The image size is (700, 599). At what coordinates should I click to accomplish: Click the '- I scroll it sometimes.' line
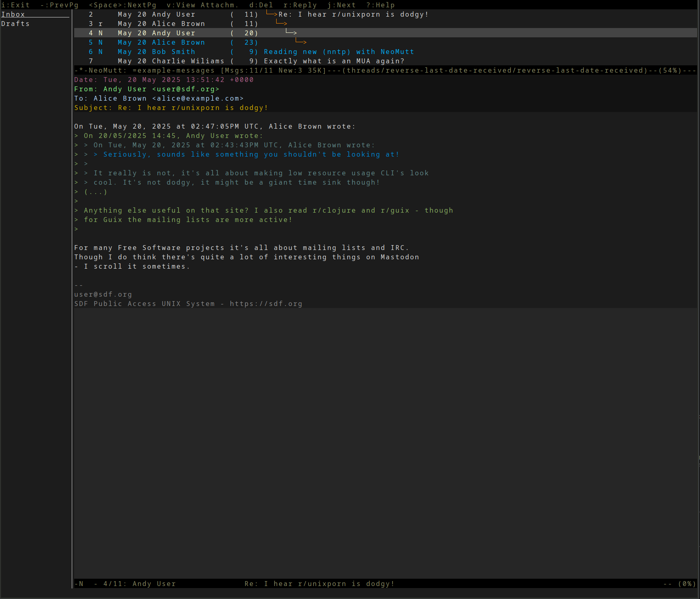132,266
